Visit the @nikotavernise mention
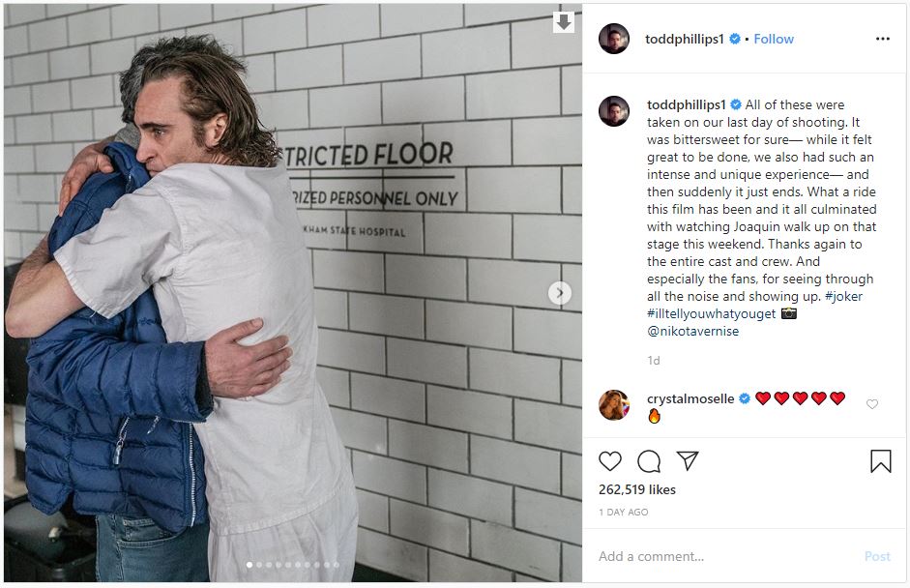910x588 pixels. (x=693, y=331)
